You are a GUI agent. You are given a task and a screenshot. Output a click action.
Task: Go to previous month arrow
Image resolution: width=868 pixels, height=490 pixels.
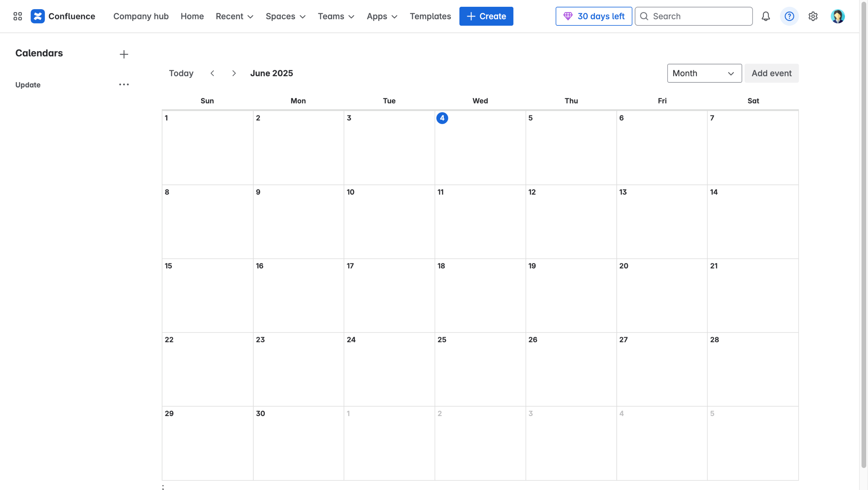(x=212, y=73)
